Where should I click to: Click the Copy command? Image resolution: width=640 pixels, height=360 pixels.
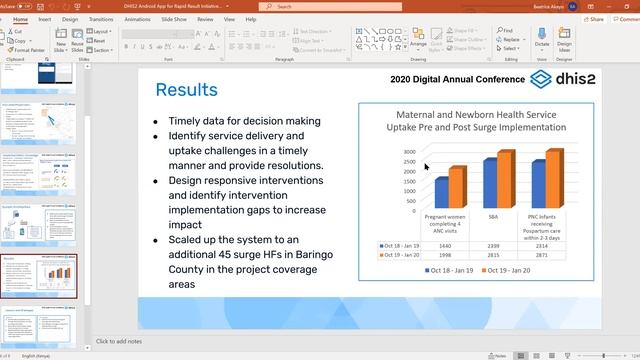pyautogui.click(x=17, y=41)
